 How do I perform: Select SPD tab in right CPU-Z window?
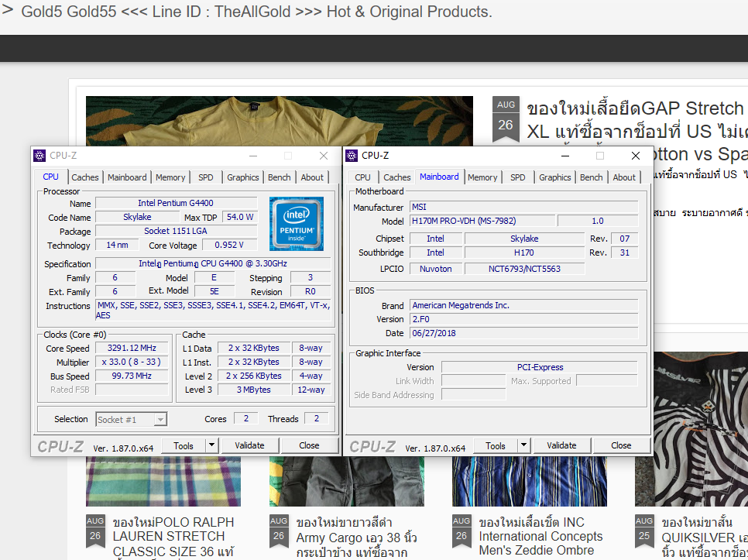coord(517,177)
